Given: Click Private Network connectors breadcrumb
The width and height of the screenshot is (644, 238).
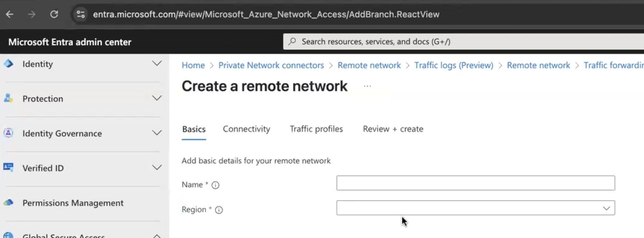Looking at the screenshot, I should 271,65.
